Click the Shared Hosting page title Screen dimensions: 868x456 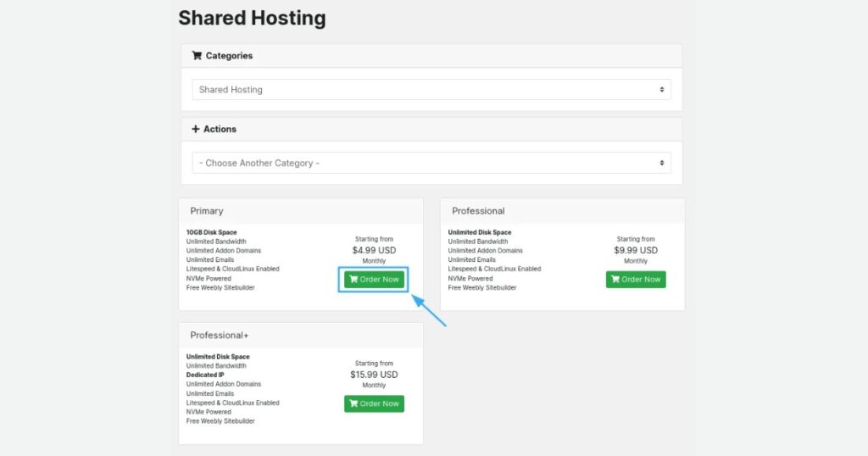coord(252,18)
